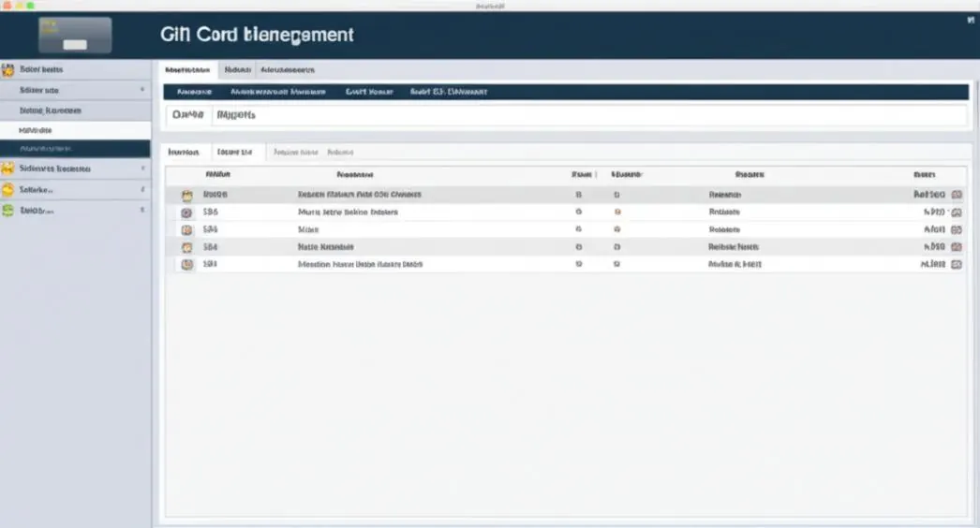Select the first item in the dark navigation bar
The image size is (980, 528).
click(194, 92)
